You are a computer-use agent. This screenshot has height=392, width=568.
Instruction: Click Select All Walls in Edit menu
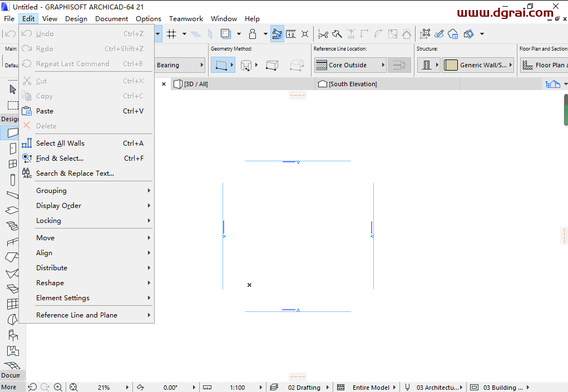tap(87, 143)
